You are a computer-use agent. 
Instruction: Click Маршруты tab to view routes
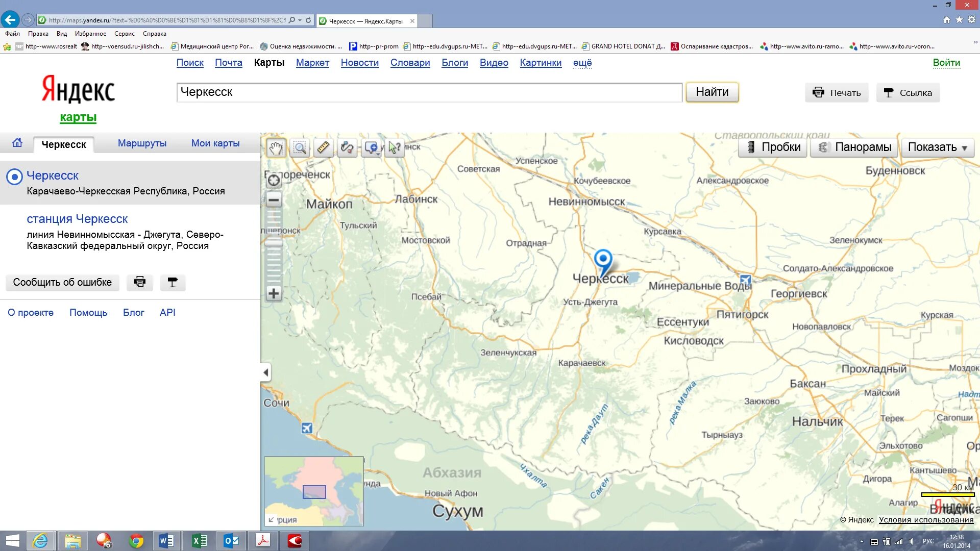coord(142,143)
